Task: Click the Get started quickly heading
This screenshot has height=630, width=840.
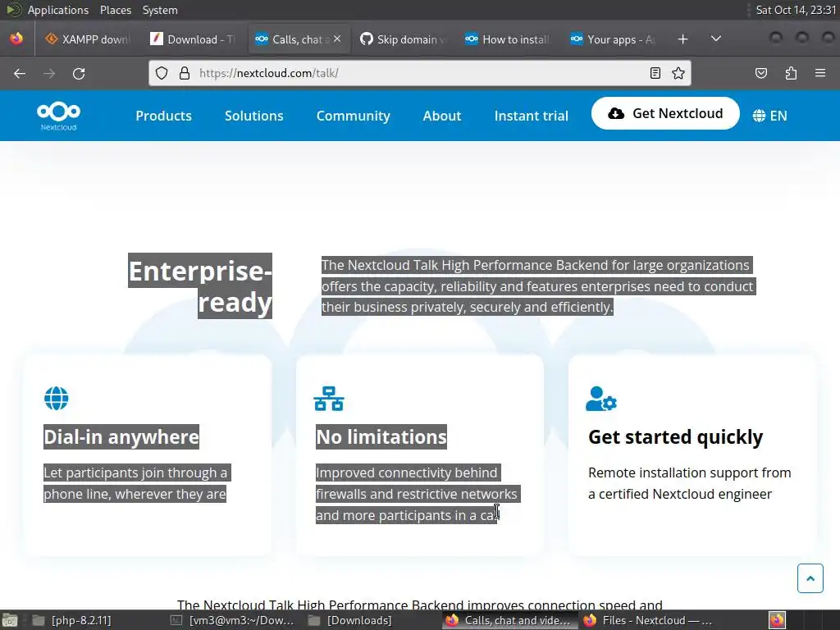Action: point(676,436)
